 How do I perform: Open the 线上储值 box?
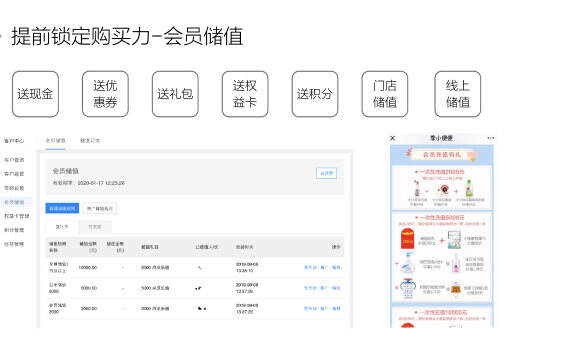(x=458, y=94)
